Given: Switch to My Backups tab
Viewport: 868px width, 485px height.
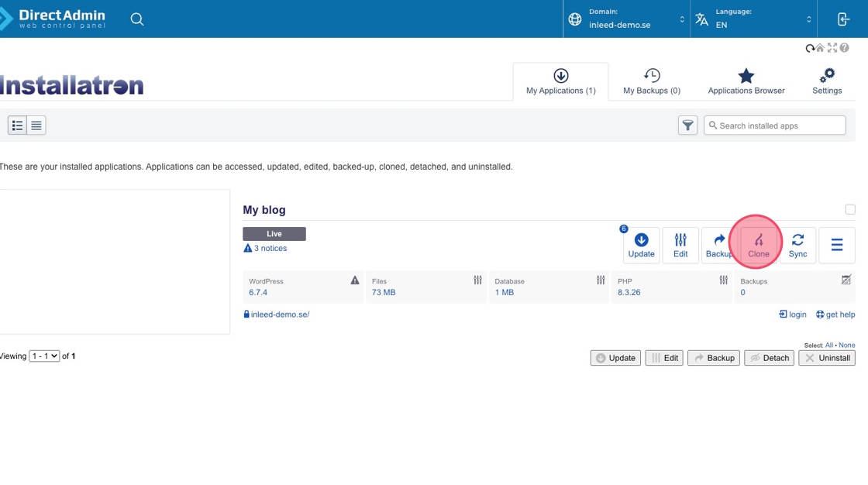Looking at the screenshot, I should point(652,81).
